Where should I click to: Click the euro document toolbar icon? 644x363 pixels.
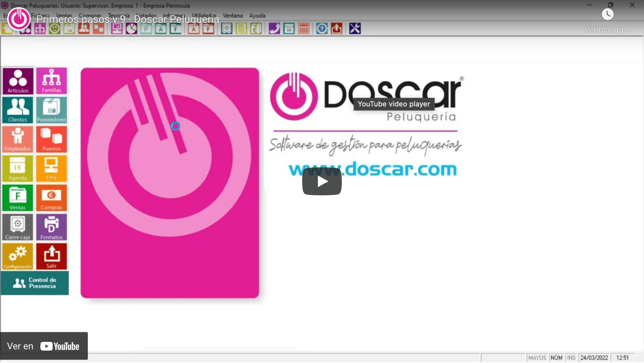pyautogui.click(x=256, y=29)
